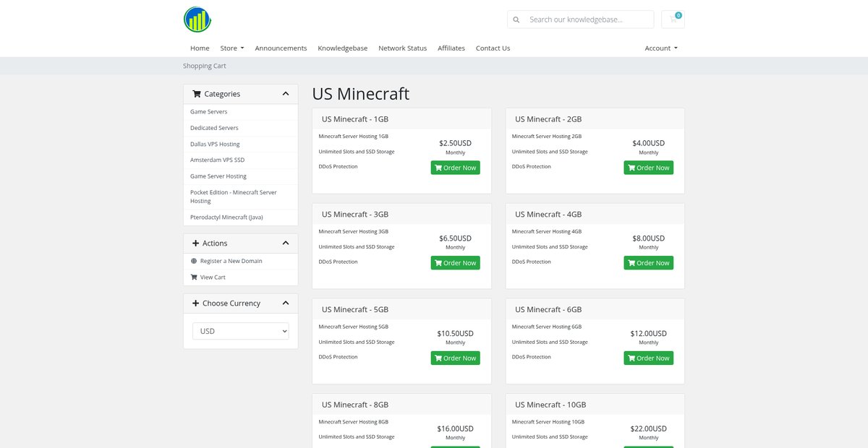
Task: Collapse the Categories panel chevron
Action: [286, 94]
